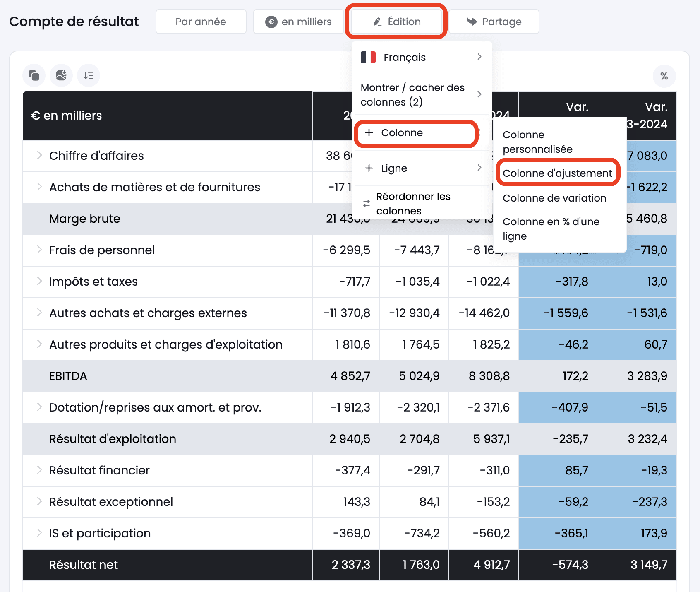Click the chart download icon
The width and height of the screenshot is (700, 592).
tap(61, 75)
